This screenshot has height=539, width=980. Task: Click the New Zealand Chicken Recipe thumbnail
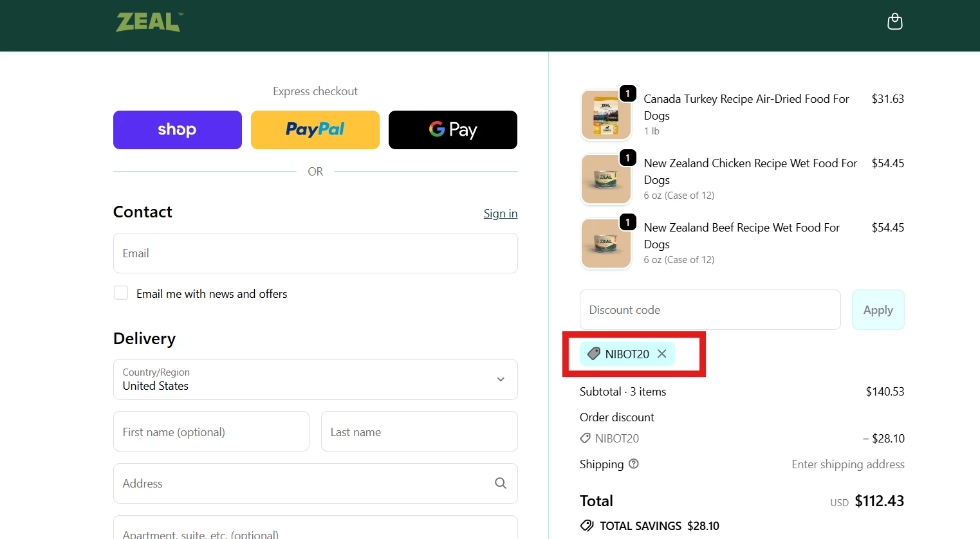click(606, 179)
